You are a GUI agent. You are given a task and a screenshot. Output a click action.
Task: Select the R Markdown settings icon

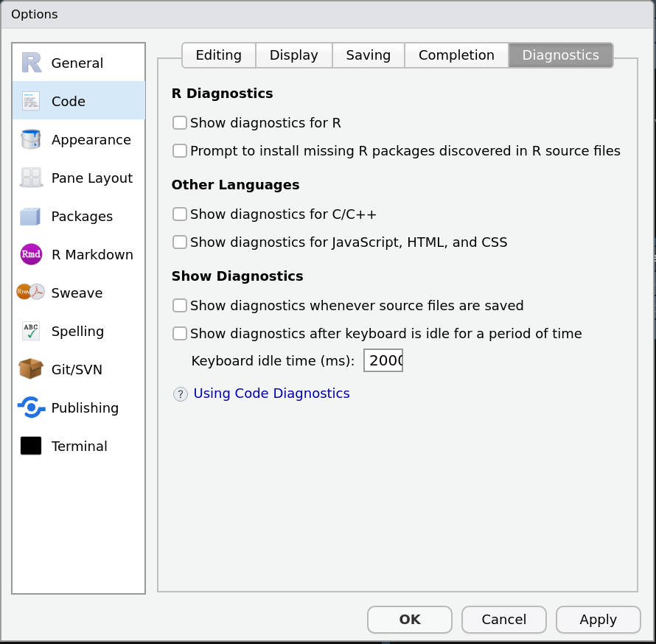[30, 254]
